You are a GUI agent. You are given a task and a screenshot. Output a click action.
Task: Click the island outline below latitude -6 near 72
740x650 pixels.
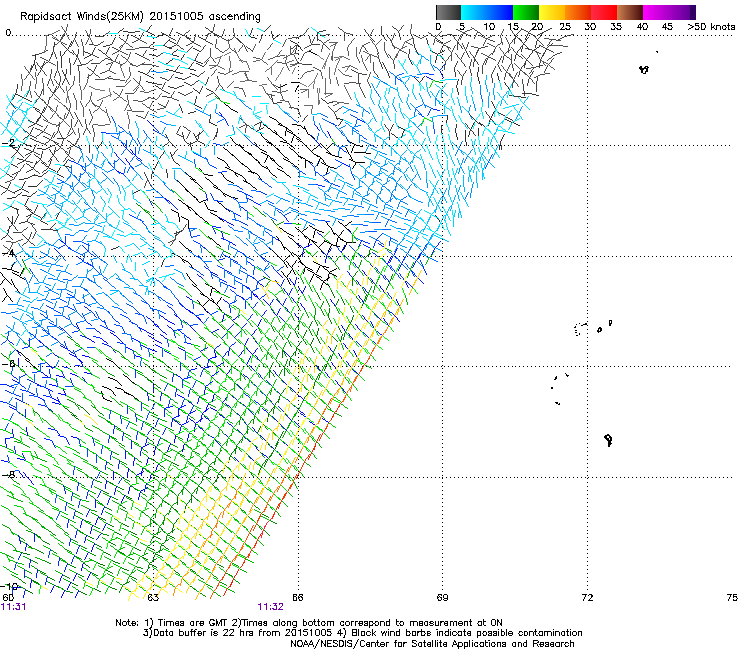[x=609, y=440]
